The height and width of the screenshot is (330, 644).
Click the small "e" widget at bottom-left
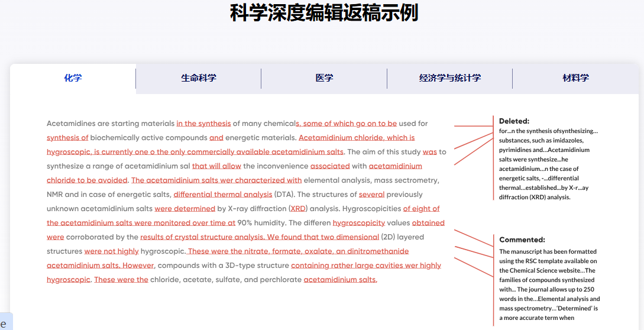4,323
